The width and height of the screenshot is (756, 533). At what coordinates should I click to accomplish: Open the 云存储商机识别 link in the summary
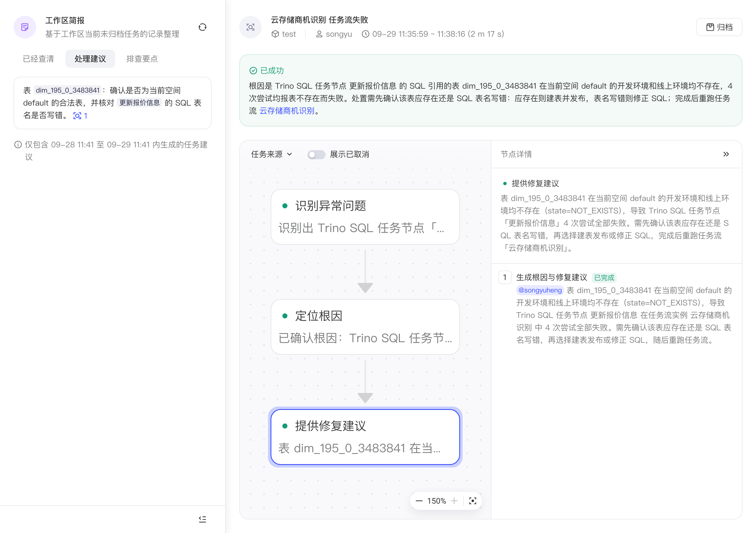287,111
